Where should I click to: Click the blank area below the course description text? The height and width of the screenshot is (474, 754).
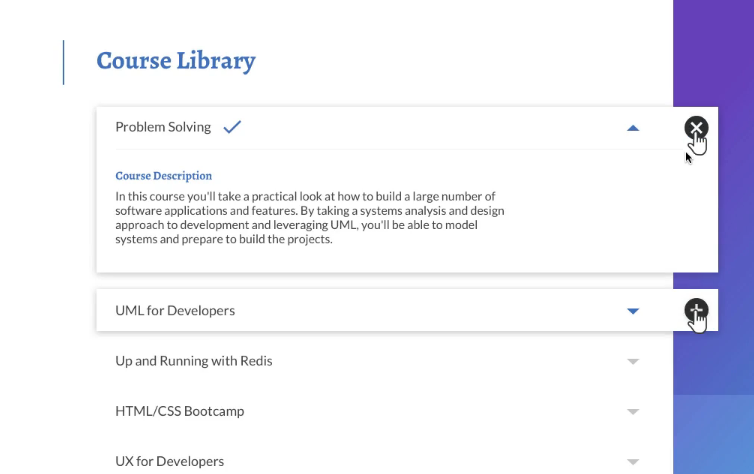pyautogui.click(x=400, y=259)
